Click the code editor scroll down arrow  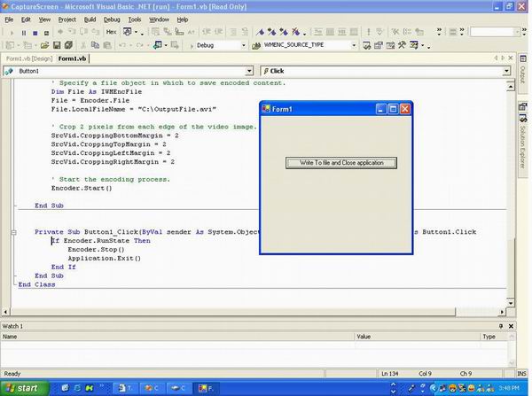tap(511, 302)
